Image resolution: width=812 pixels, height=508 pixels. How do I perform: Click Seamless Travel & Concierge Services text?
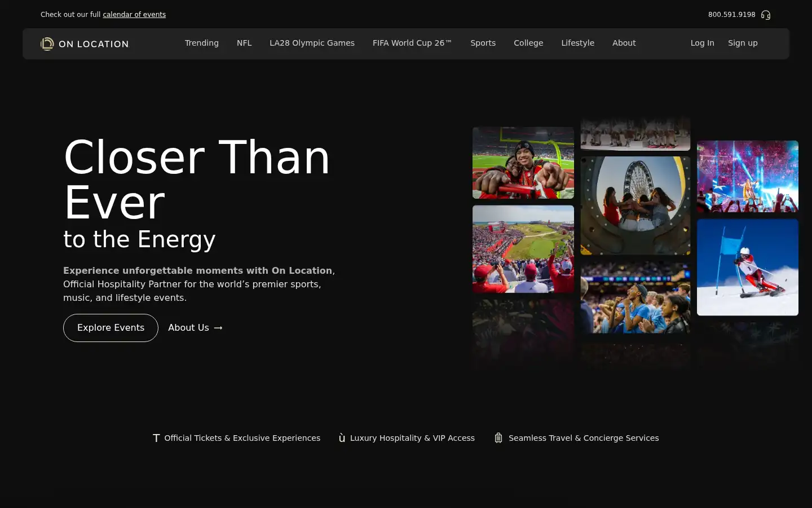[x=584, y=438]
